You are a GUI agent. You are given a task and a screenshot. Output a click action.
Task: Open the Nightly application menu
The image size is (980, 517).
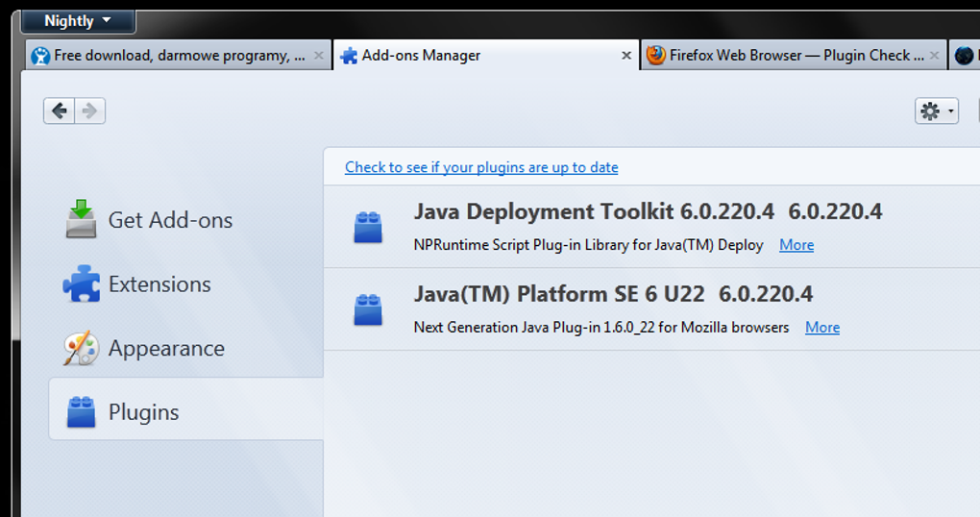click(78, 21)
